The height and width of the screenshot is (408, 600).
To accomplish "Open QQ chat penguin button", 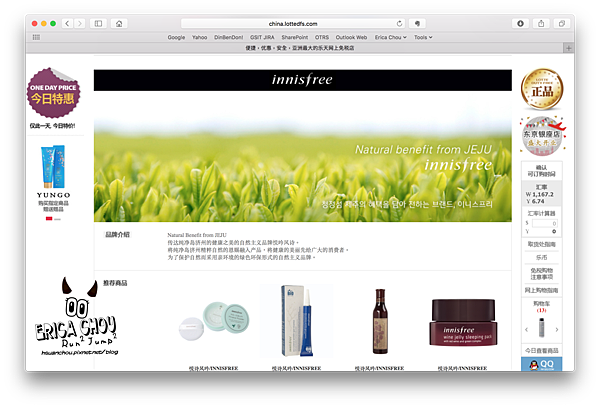I will pos(541,364).
